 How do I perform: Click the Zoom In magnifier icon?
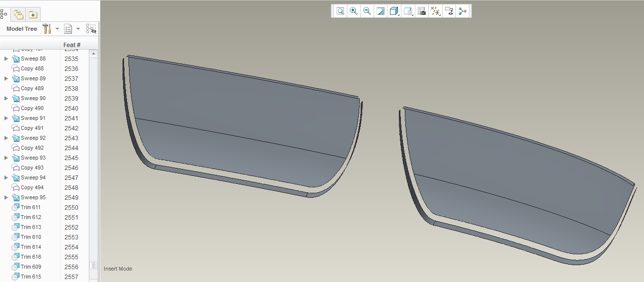354,11
